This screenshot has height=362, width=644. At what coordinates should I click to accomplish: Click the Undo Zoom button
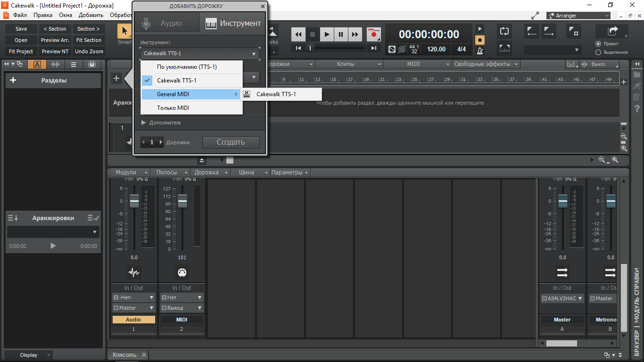pyautogui.click(x=89, y=51)
